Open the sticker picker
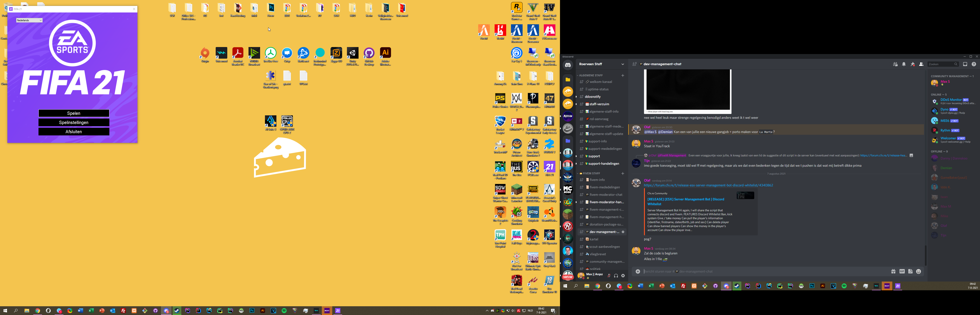980x315 pixels. [910, 271]
